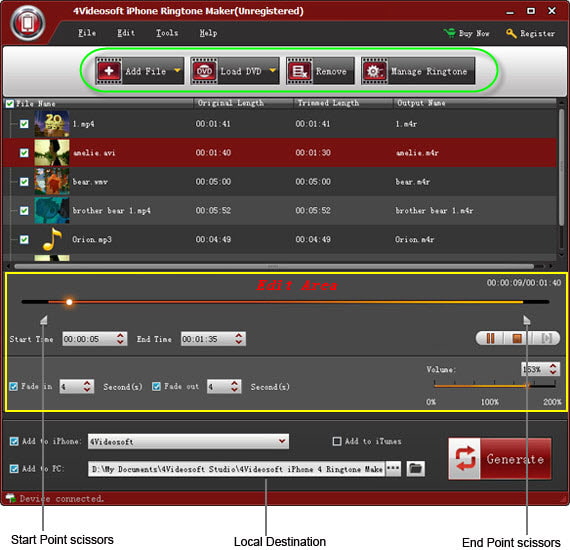
Task: Click the Buy Now cart icon
Action: (450, 33)
